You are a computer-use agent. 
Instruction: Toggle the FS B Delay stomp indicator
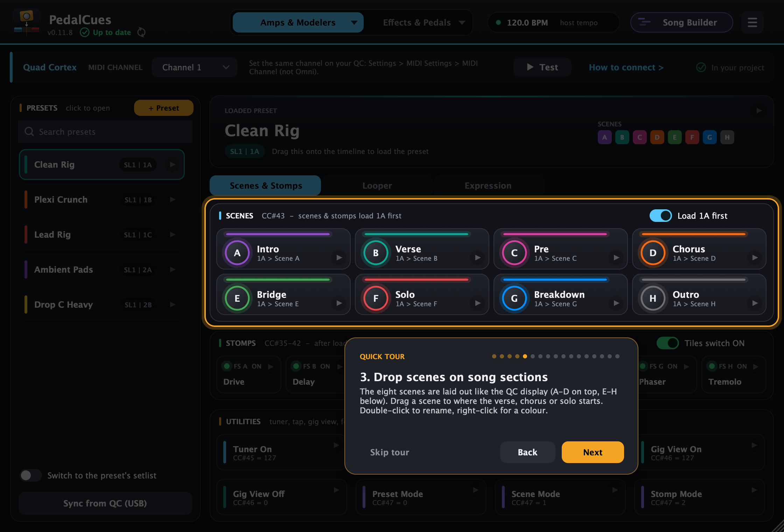(x=296, y=366)
